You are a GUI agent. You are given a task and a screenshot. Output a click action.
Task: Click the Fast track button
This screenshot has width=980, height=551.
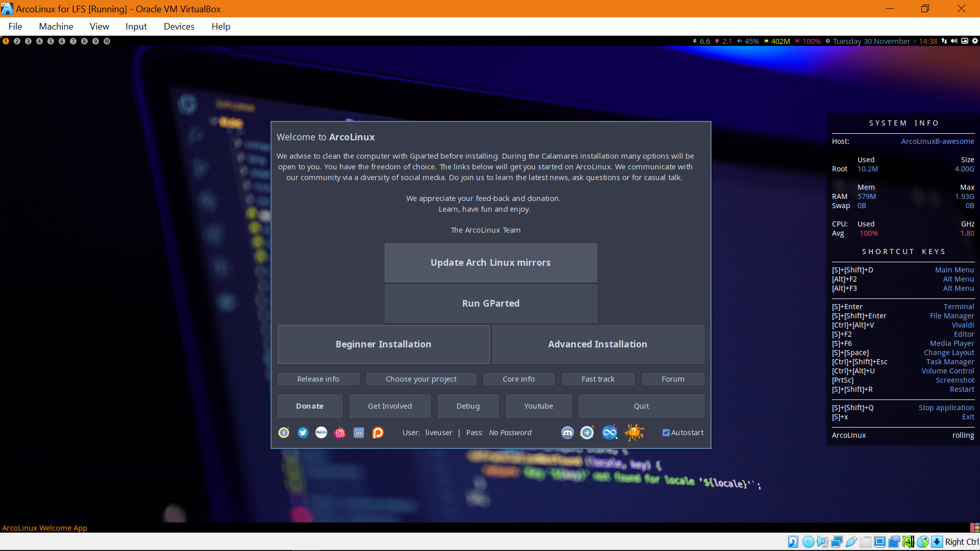coord(598,379)
